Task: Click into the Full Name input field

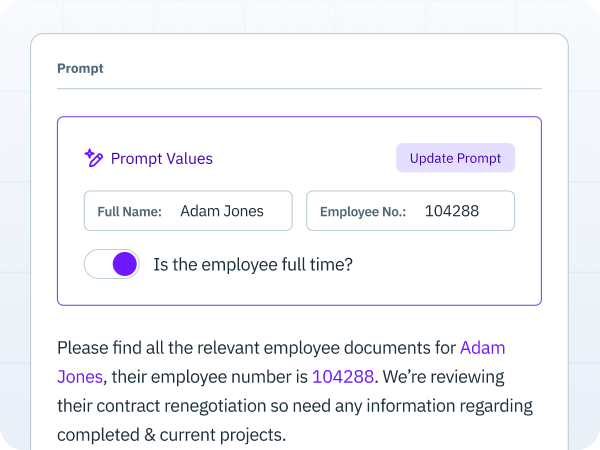Action: click(x=188, y=211)
